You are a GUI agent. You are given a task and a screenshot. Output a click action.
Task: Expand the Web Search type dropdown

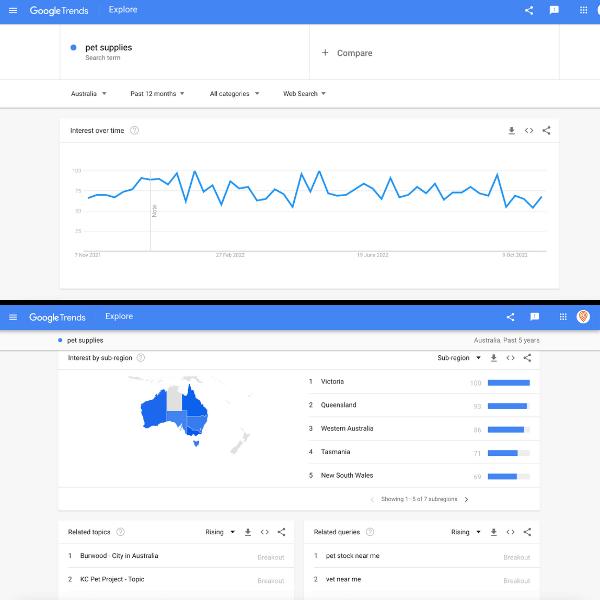tap(304, 94)
